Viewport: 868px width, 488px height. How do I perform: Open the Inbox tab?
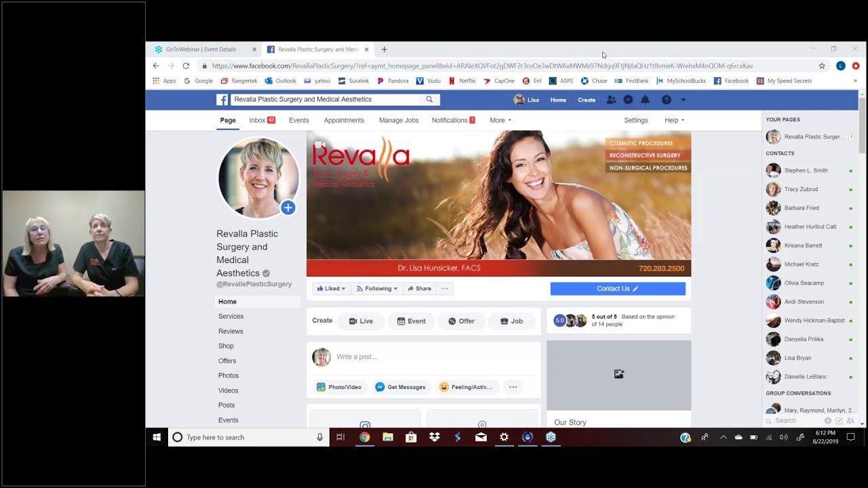(262, 120)
